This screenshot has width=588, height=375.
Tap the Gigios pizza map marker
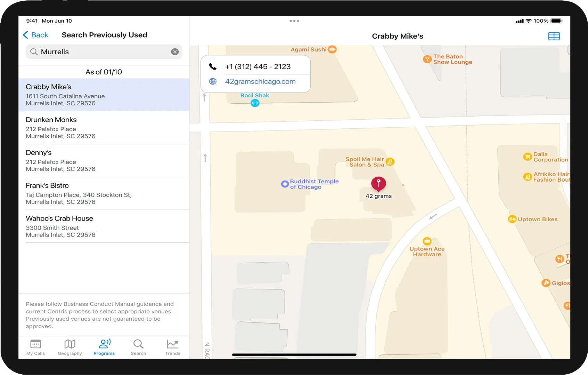546,283
